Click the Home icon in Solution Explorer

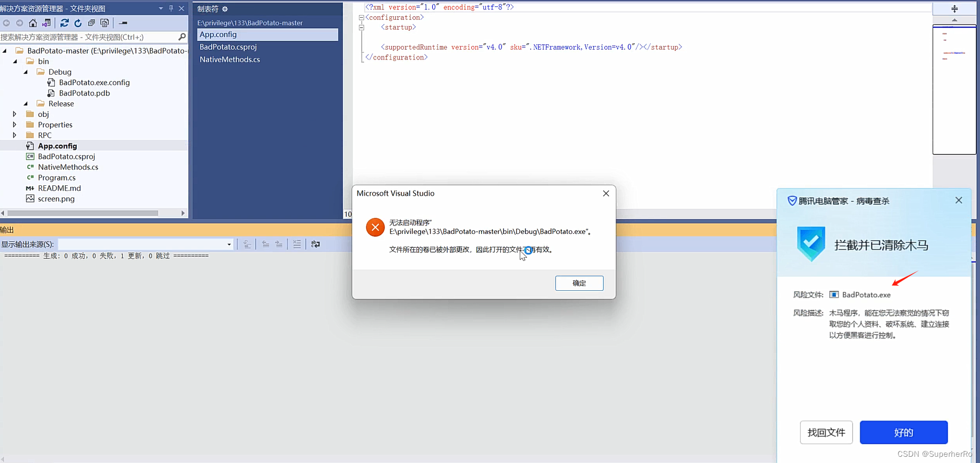pos(33,23)
